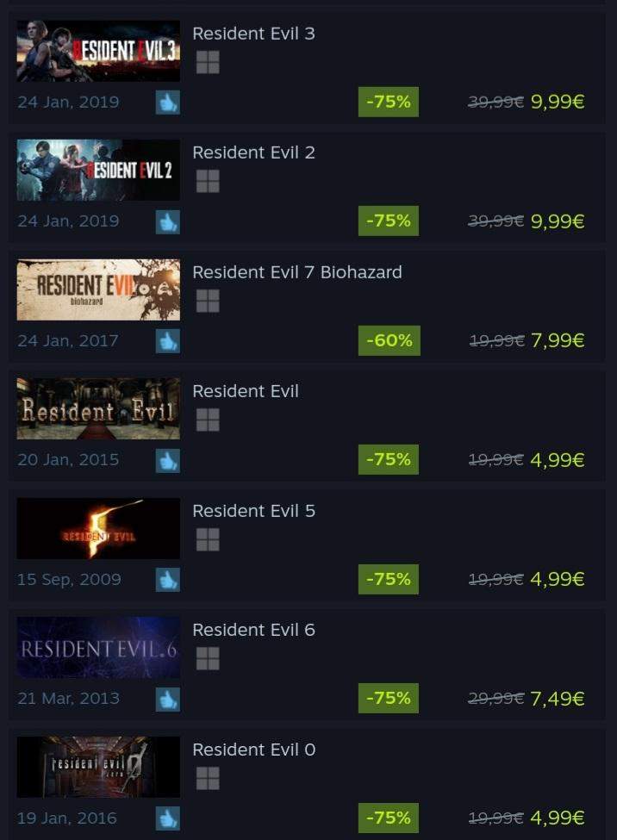617x840 pixels.
Task: Click the Windows platform icon under Resident Evil 6
Action: 208,658
